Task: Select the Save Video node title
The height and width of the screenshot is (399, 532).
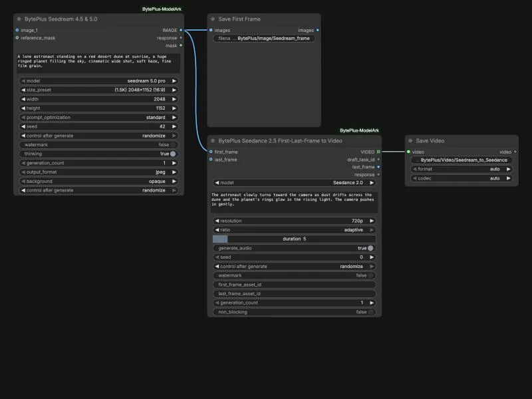Action: tap(430, 141)
